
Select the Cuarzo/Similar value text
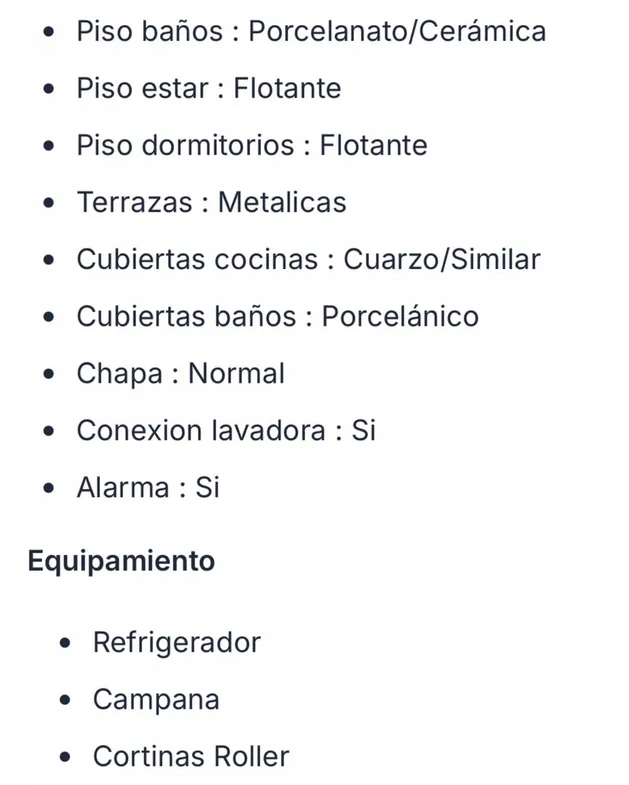[442, 260]
